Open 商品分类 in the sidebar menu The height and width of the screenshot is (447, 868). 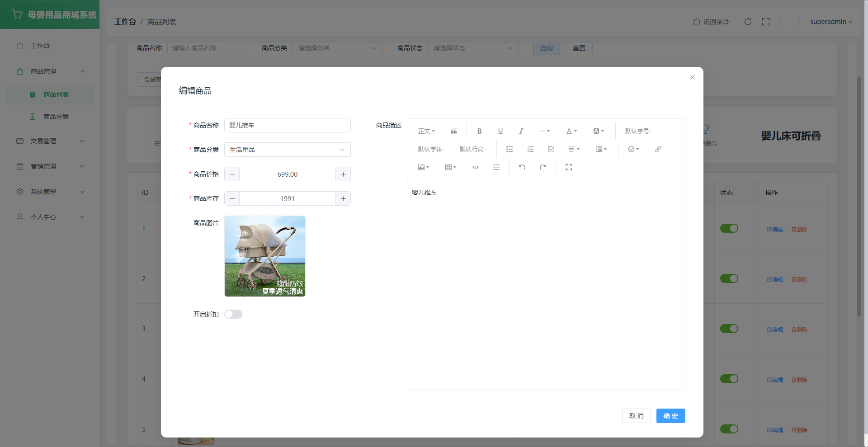pyautogui.click(x=56, y=117)
